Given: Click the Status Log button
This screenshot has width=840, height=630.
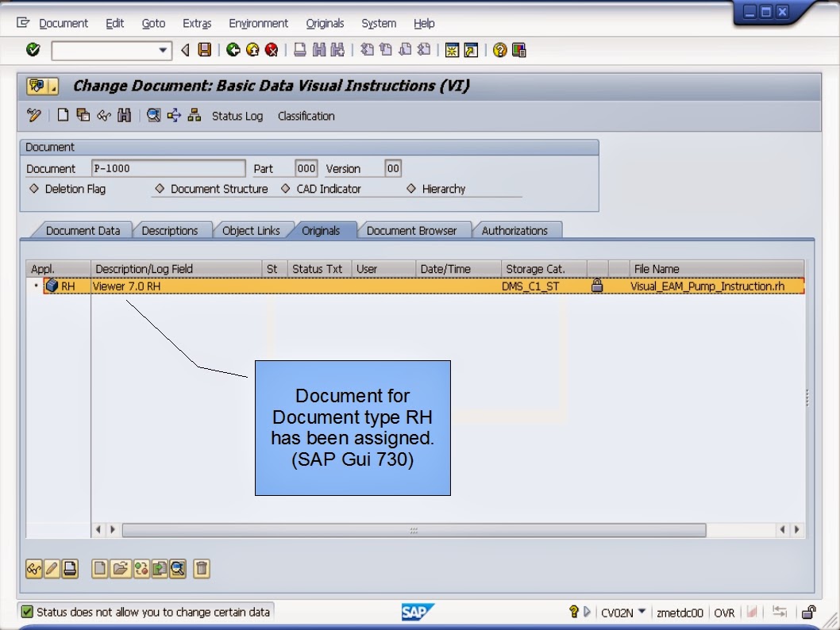Looking at the screenshot, I should [237, 116].
